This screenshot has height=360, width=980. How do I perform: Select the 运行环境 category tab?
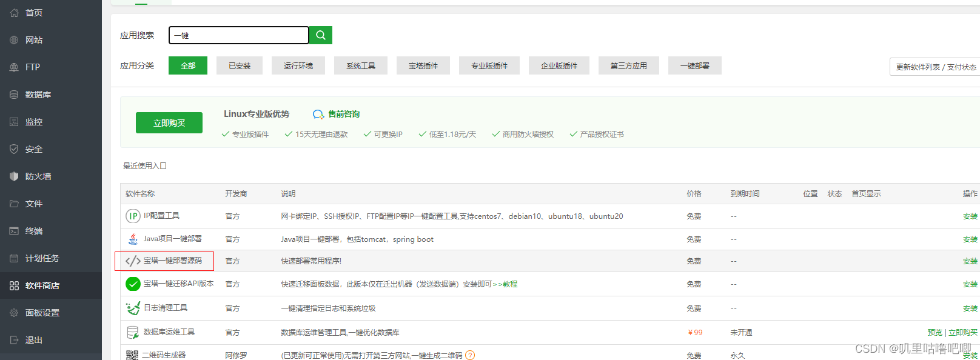point(298,65)
